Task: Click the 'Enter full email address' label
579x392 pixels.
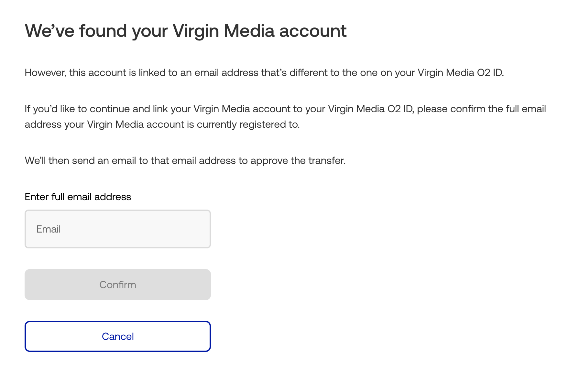Action: click(x=78, y=196)
